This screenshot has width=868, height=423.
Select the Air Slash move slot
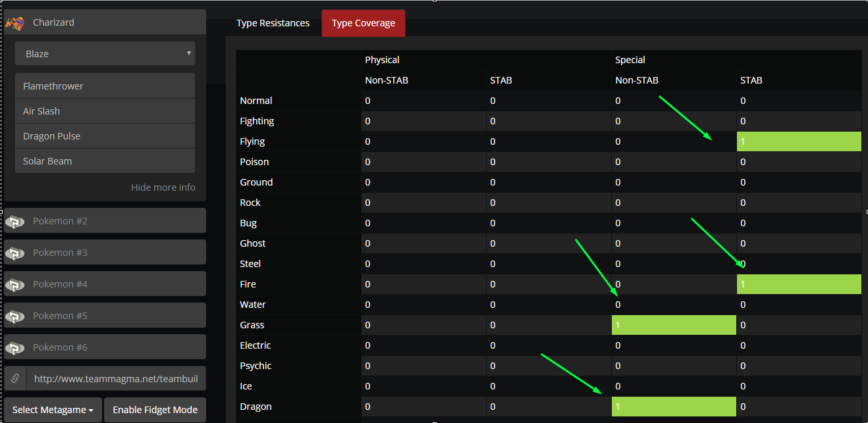(105, 111)
